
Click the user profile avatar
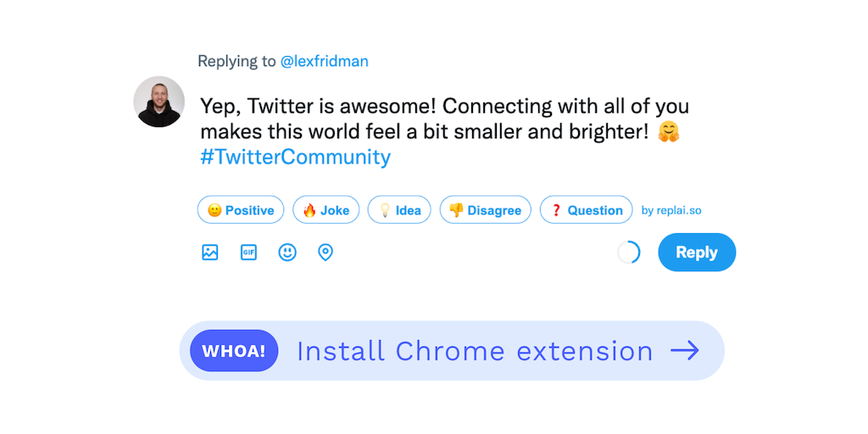coord(159,102)
